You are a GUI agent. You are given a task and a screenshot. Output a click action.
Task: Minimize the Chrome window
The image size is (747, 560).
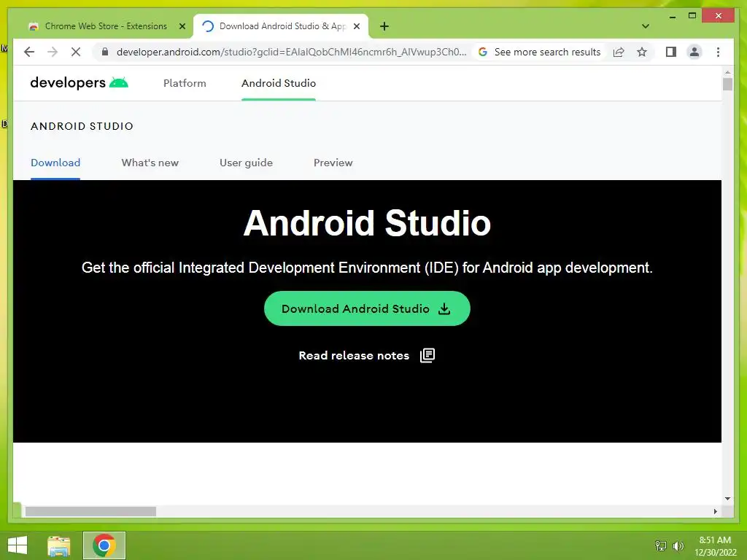pyautogui.click(x=673, y=16)
